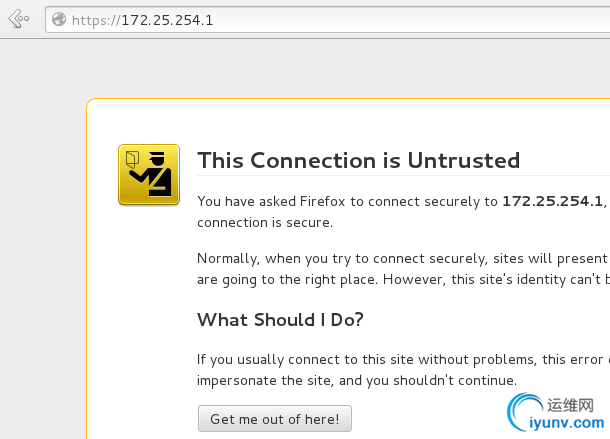
Task: Click the 'connection is secure.' text line
Action: pyautogui.click(x=265, y=222)
